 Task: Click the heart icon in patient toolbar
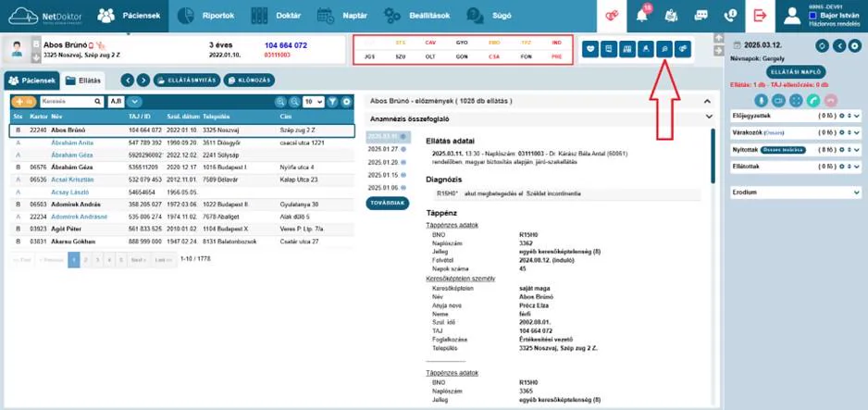(591, 49)
